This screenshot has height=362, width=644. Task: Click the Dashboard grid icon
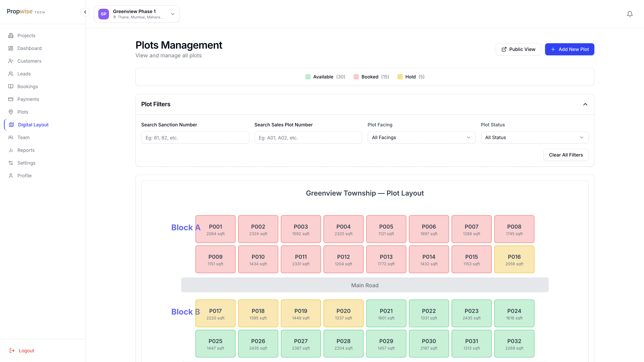11,48
